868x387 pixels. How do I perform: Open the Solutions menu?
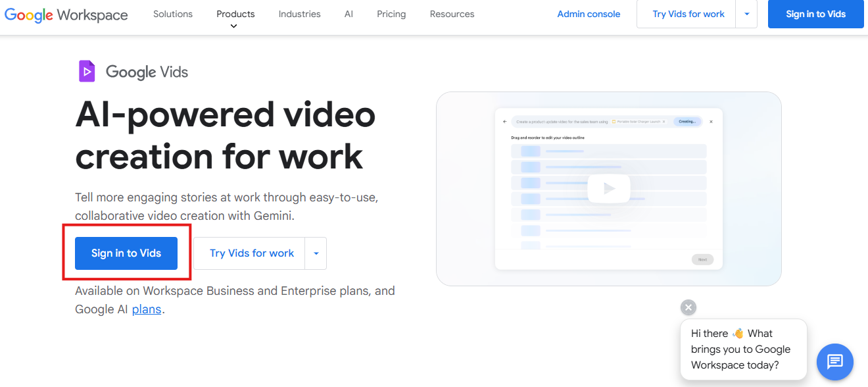tap(173, 14)
